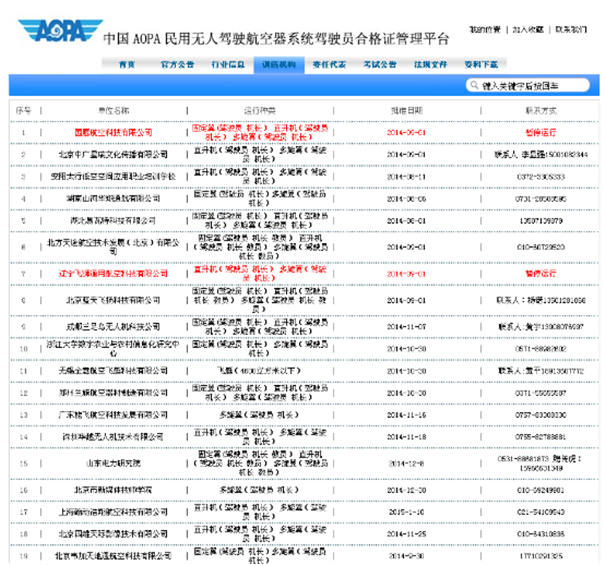Click the 设为首页 link
The image size is (605, 565).
point(486,30)
